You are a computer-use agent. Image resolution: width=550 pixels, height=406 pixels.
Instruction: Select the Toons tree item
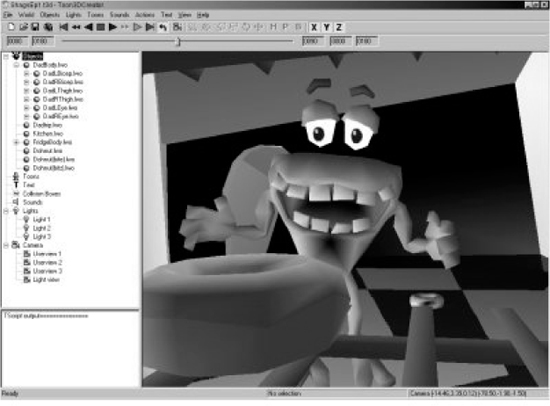(31, 177)
